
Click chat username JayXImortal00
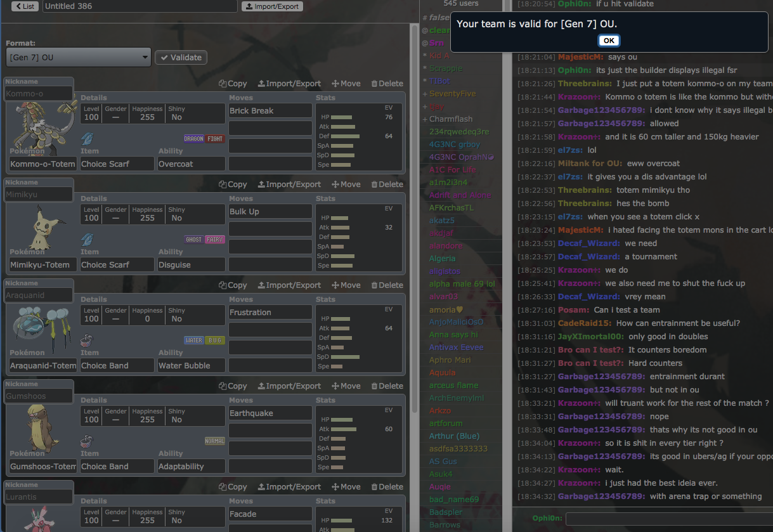[x=590, y=337]
